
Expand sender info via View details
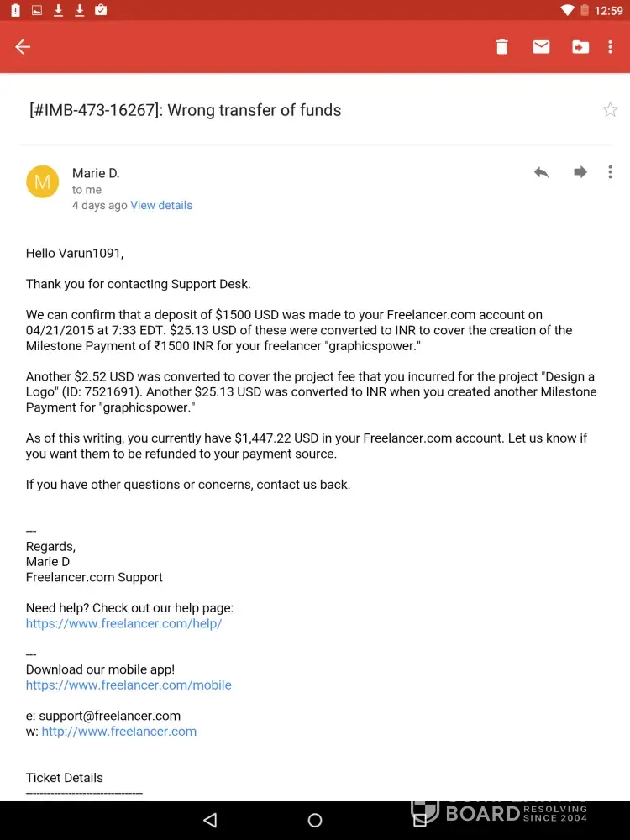161,205
